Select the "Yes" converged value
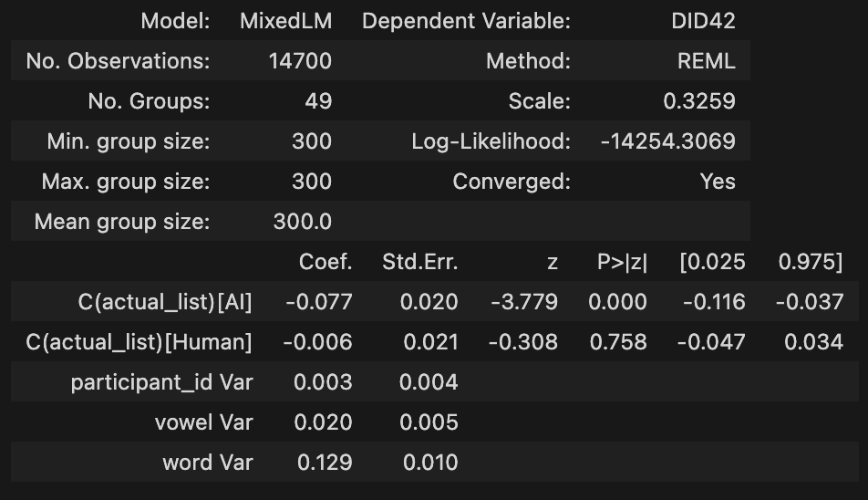 718,182
